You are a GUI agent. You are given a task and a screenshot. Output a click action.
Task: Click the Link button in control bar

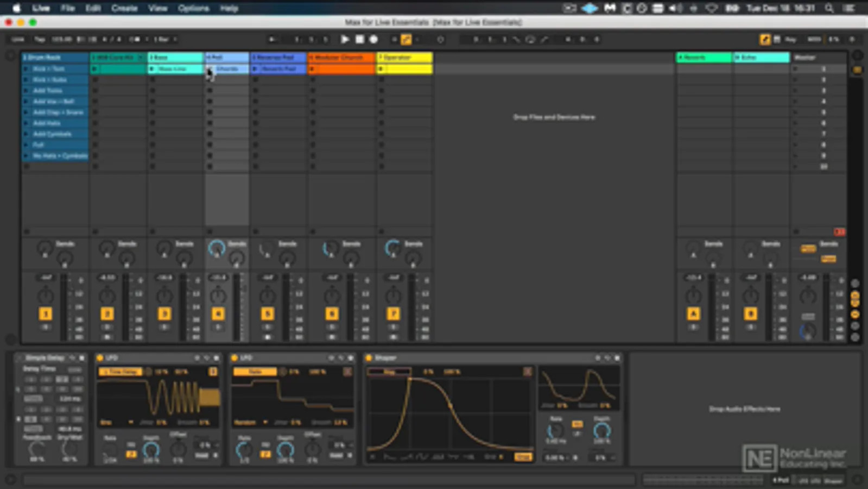click(x=18, y=39)
